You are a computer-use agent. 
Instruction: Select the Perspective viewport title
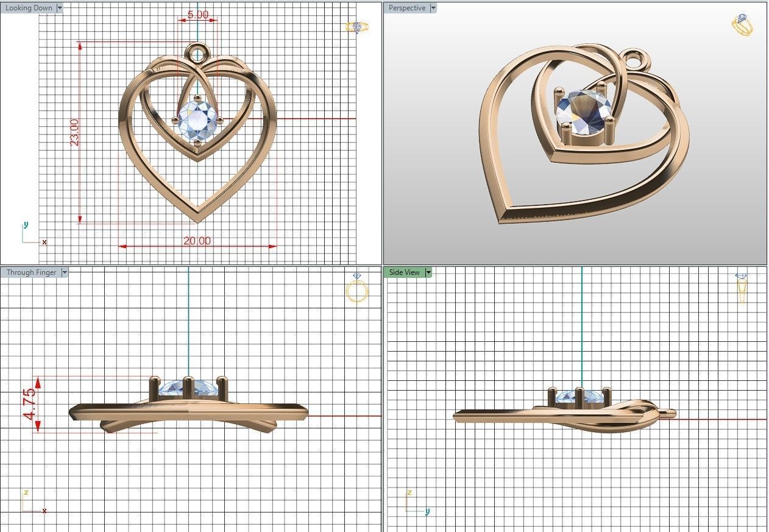pyautogui.click(x=406, y=8)
